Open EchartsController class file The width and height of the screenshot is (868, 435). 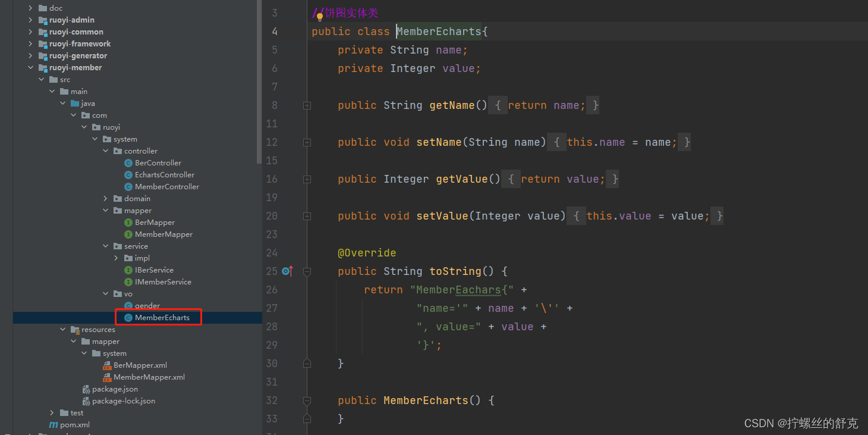click(x=165, y=175)
